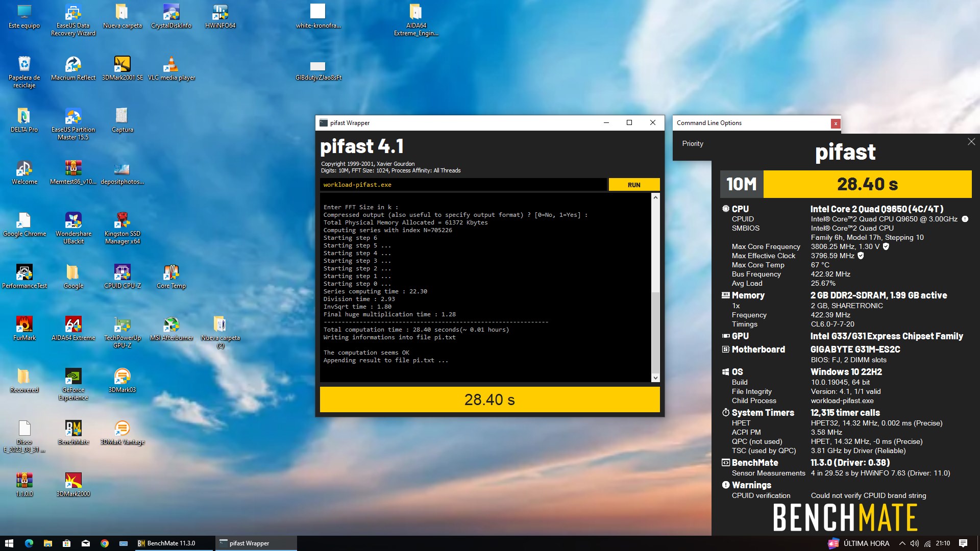Launch EaseUS Partition Master 15.5 icon

(x=73, y=124)
